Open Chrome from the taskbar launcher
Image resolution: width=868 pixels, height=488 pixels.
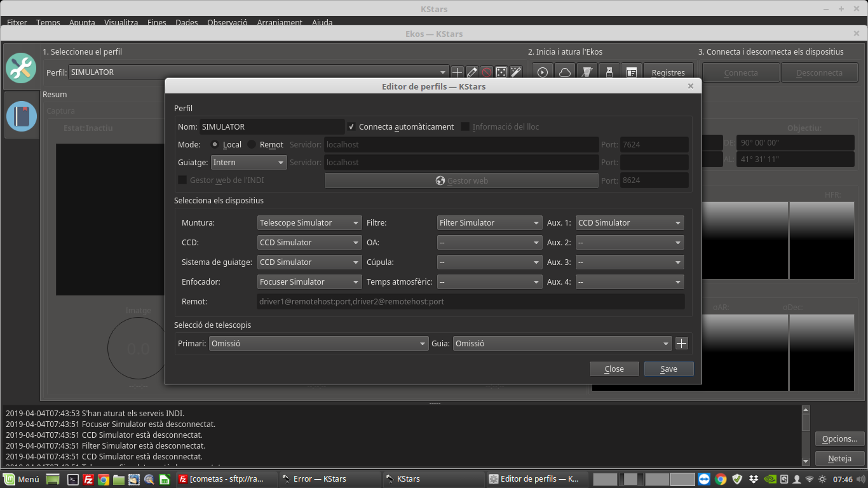(104, 480)
